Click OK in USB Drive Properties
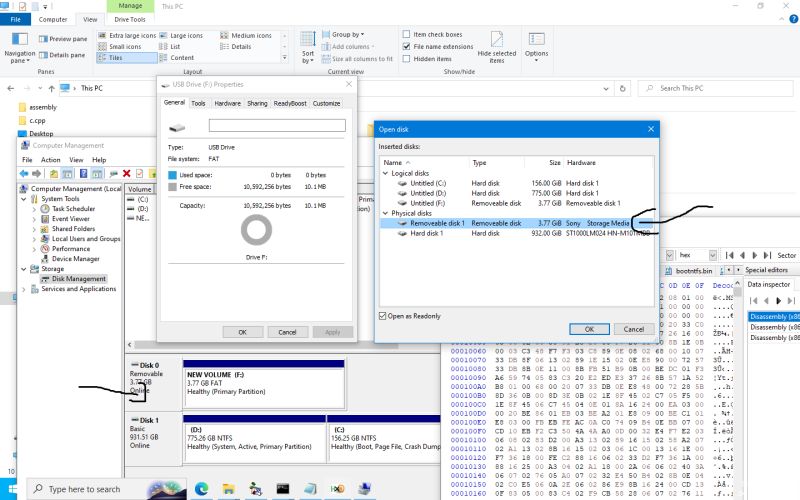Screen dimensions: 800x500 pos(243,332)
